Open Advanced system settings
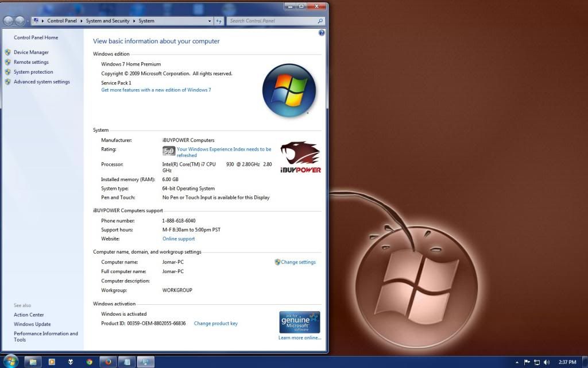 41,82
